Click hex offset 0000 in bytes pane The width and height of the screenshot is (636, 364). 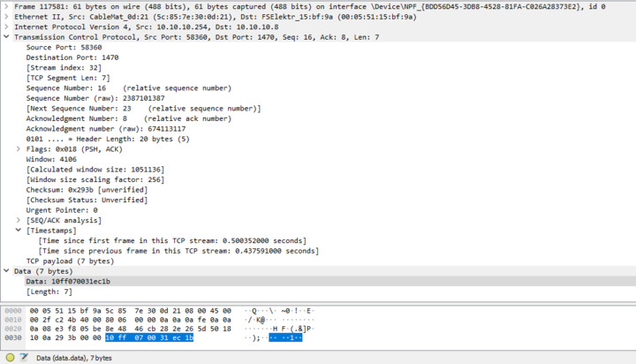pyautogui.click(x=13, y=311)
